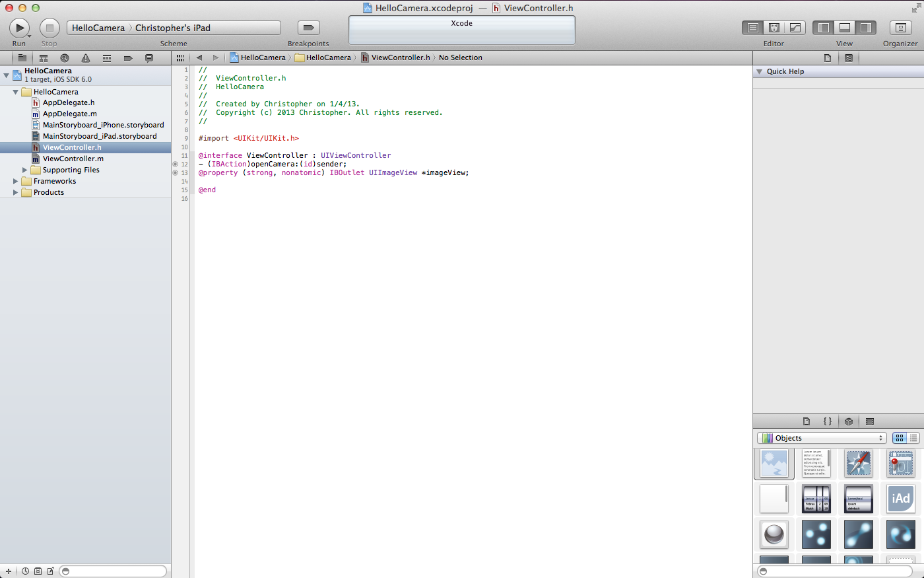Click HelloCamera folder in jump bar
This screenshot has width=924, height=578.
coord(323,57)
